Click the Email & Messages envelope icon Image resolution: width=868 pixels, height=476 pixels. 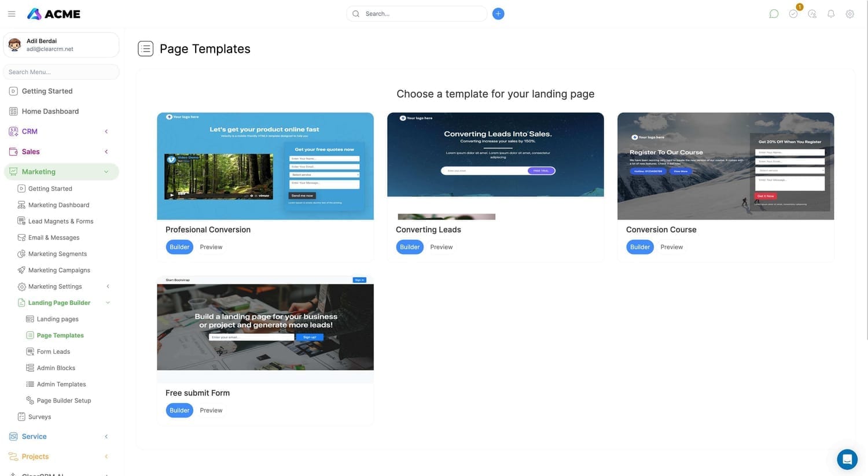click(x=21, y=238)
